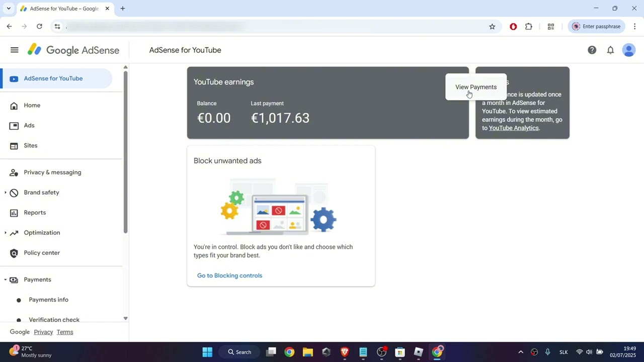Open the Extensions puzzle icon

pos(529,26)
